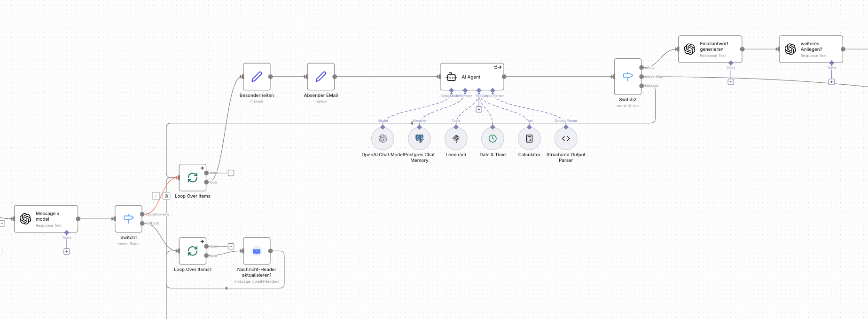
Task: Open the Postgres Chat Memory node
Action: (x=419, y=139)
